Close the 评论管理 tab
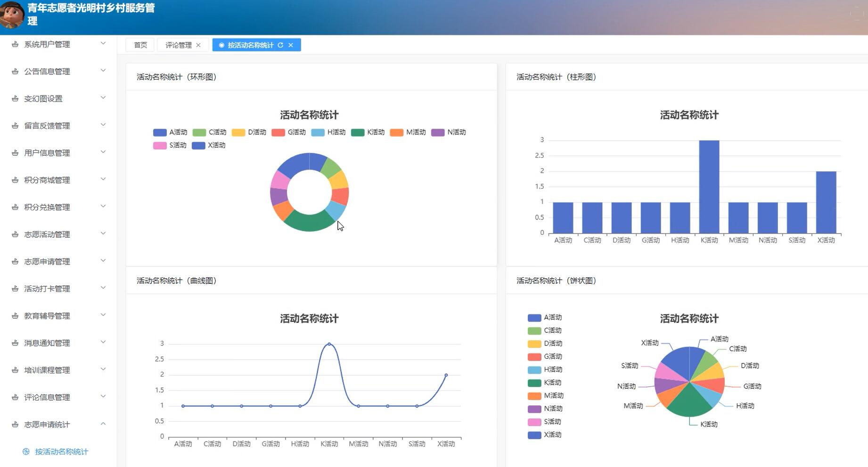The width and height of the screenshot is (868, 467). point(198,45)
